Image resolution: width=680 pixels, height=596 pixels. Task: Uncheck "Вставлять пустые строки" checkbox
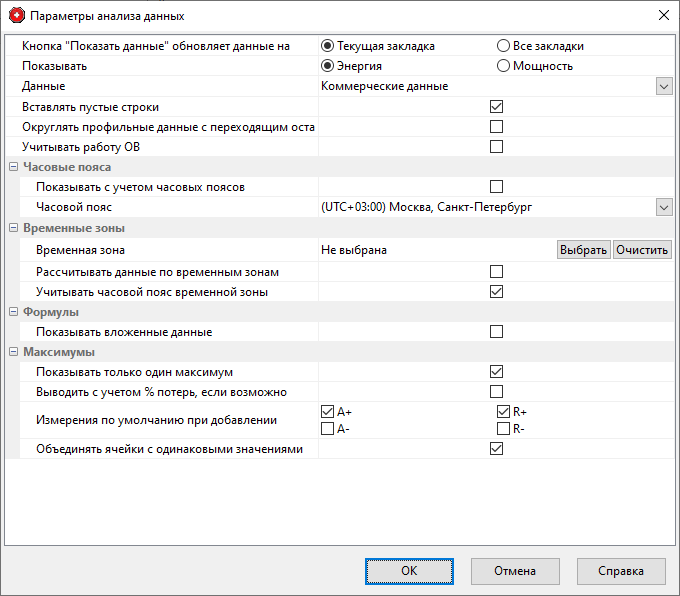pyautogui.click(x=496, y=107)
